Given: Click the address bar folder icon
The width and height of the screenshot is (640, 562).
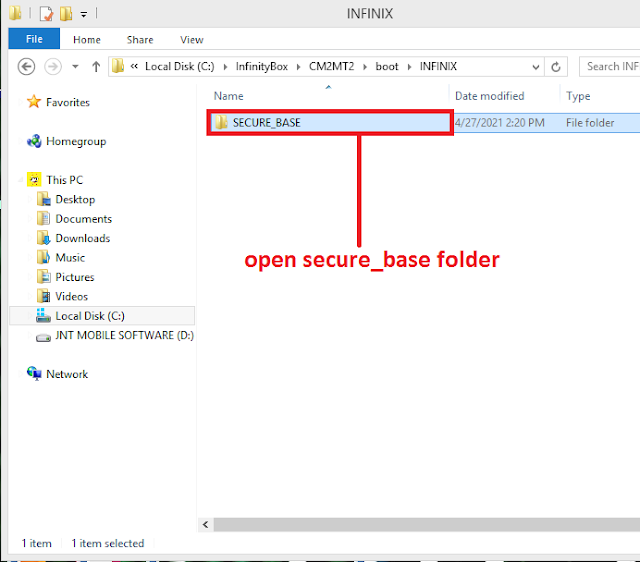Looking at the screenshot, I should tap(118, 66).
